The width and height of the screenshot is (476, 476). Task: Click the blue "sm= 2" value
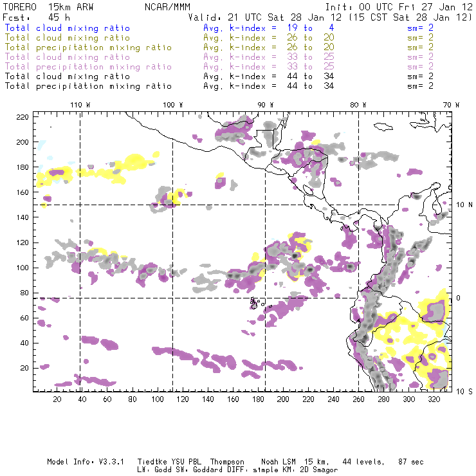(420, 28)
